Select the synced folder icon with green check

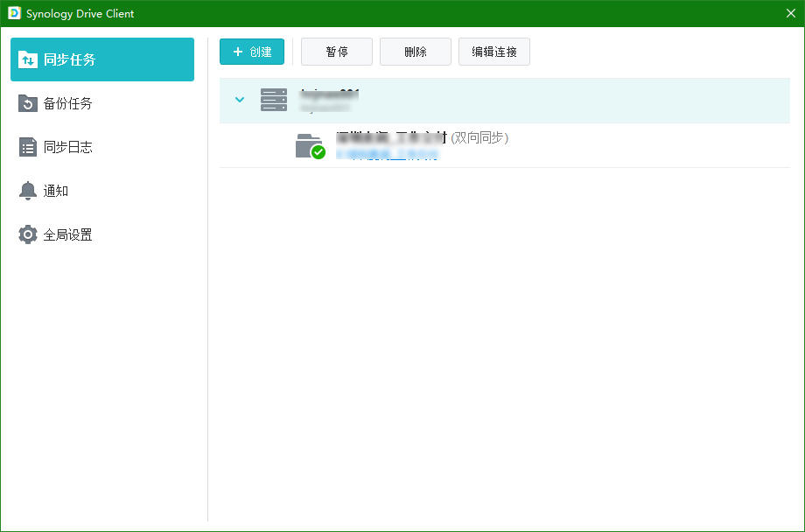[310, 146]
